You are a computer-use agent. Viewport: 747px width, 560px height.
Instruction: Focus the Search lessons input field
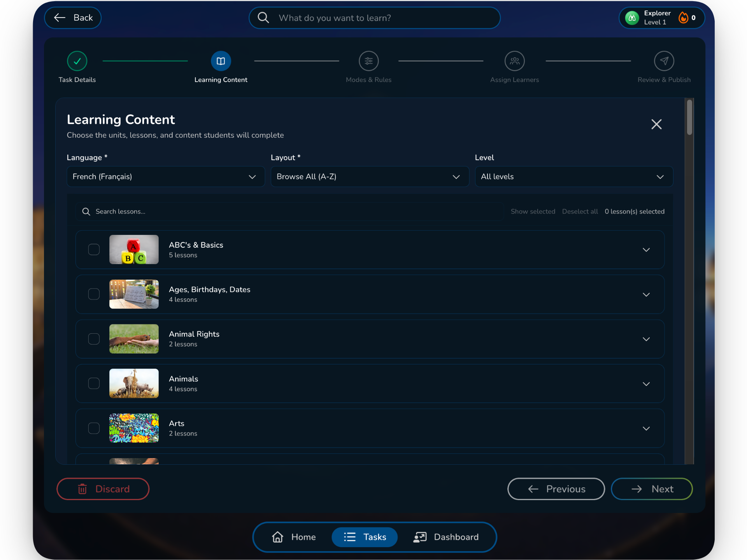(289, 212)
